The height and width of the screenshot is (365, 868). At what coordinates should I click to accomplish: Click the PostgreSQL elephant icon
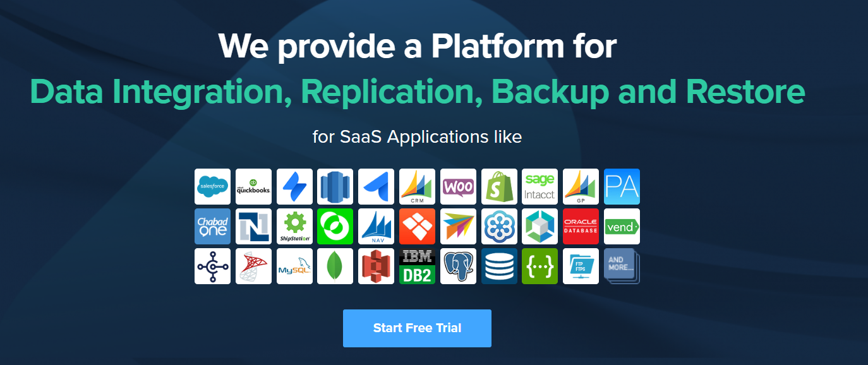click(458, 266)
